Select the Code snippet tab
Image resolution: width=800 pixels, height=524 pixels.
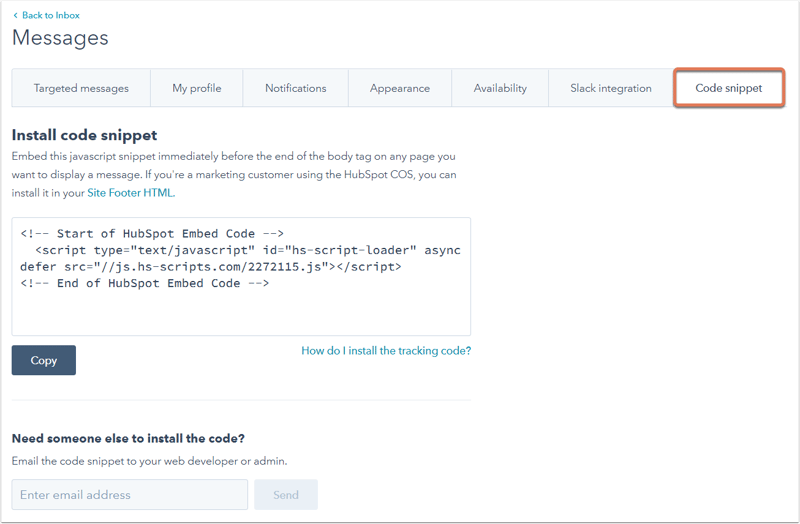click(x=729, y=88)
